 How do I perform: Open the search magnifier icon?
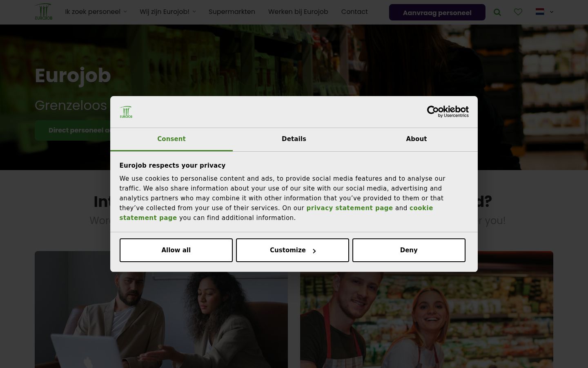click(x=497, y=12)
